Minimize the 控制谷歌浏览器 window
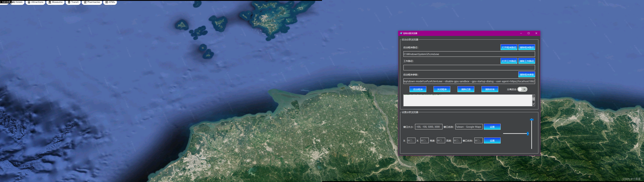644x182 pixels. click(x=521, y=33)
